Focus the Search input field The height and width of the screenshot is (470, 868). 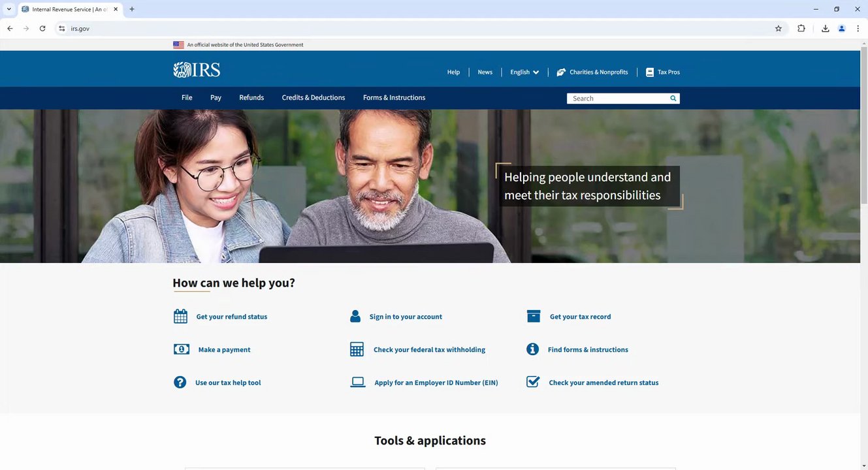coord(618,99)
